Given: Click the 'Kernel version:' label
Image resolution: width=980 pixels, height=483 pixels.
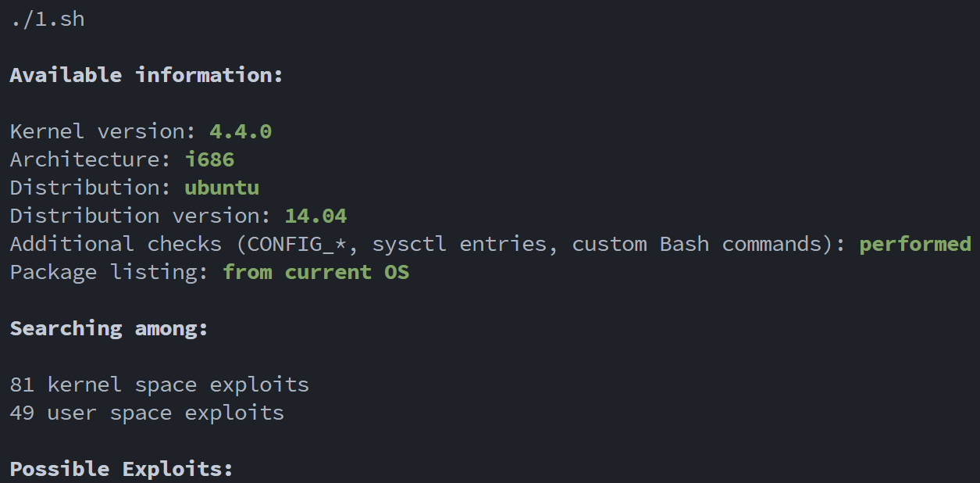Looking at the screenshot, I should [x=103, y=131].
